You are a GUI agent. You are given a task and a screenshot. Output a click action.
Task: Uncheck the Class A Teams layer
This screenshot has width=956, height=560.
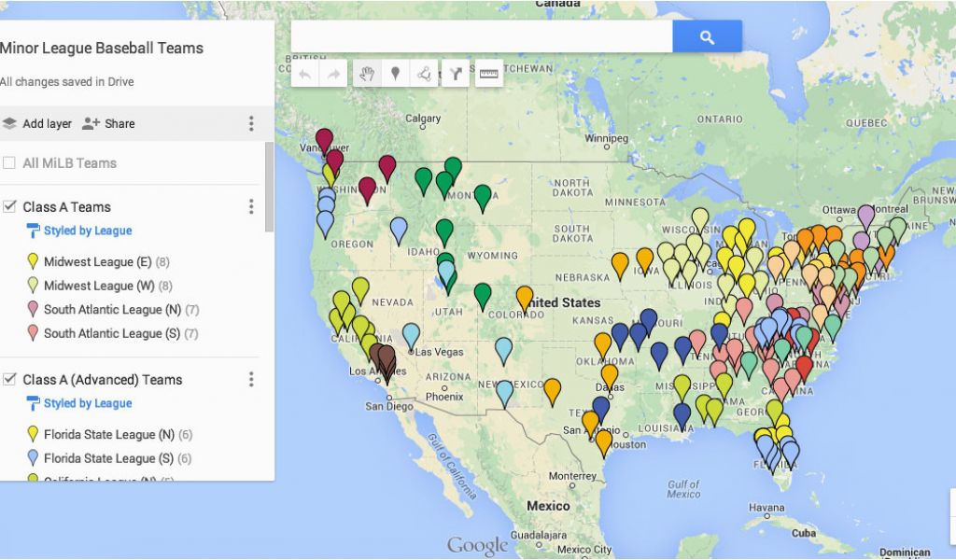(9, 206)
